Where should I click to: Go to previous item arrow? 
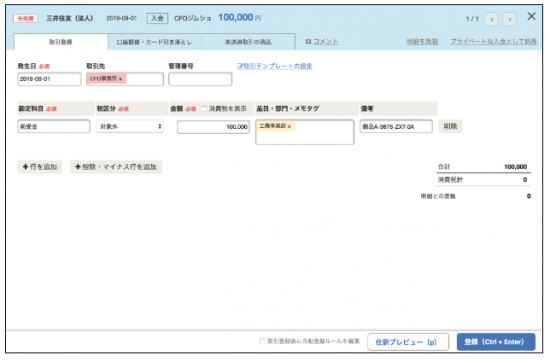pyautogui.click(x=491, y=19)
